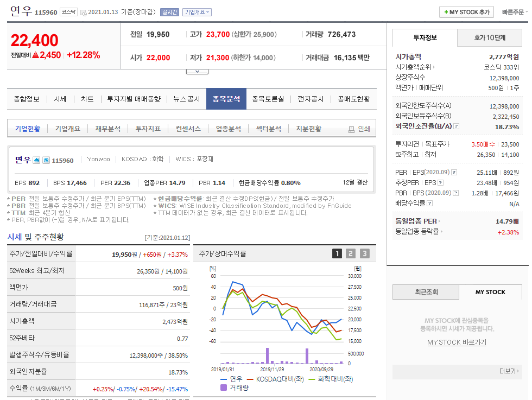Open the 차트 tab
The height and width of the screenshot is (400, 532).
pyautogui.click(x=87, y=99)
